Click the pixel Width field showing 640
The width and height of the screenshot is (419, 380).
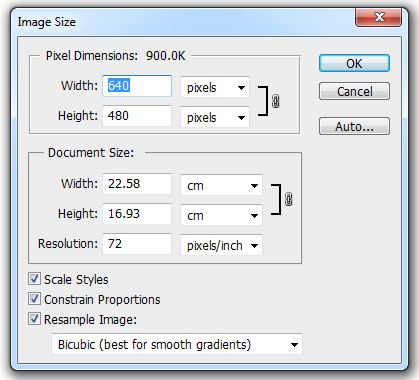pos(137,86)
